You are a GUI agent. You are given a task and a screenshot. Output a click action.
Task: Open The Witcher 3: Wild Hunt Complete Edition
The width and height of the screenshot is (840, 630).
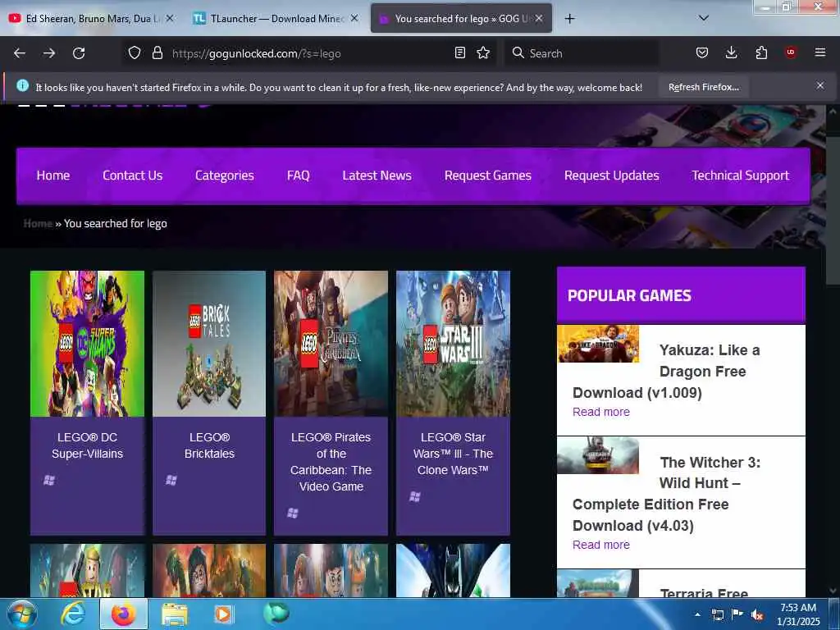coord(666,494)
